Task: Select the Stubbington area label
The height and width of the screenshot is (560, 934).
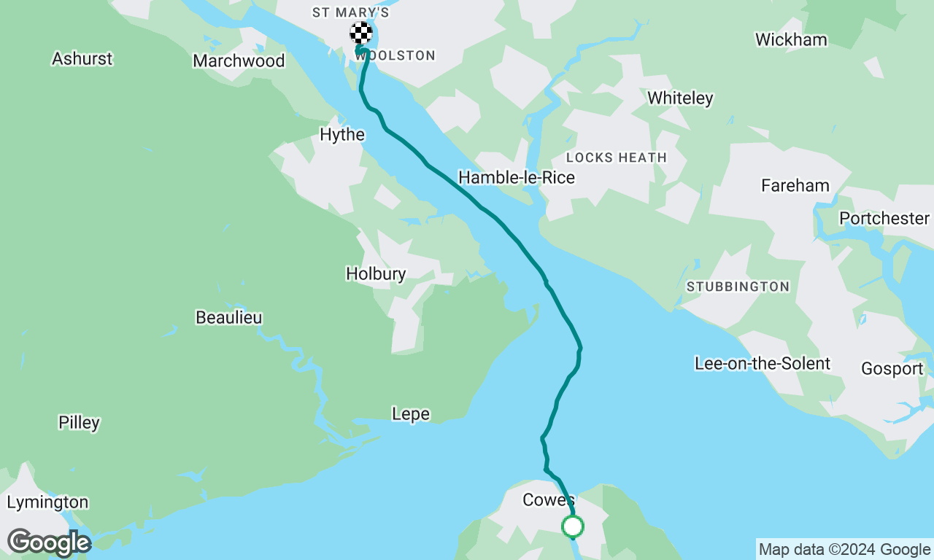Action: (738, 287)
